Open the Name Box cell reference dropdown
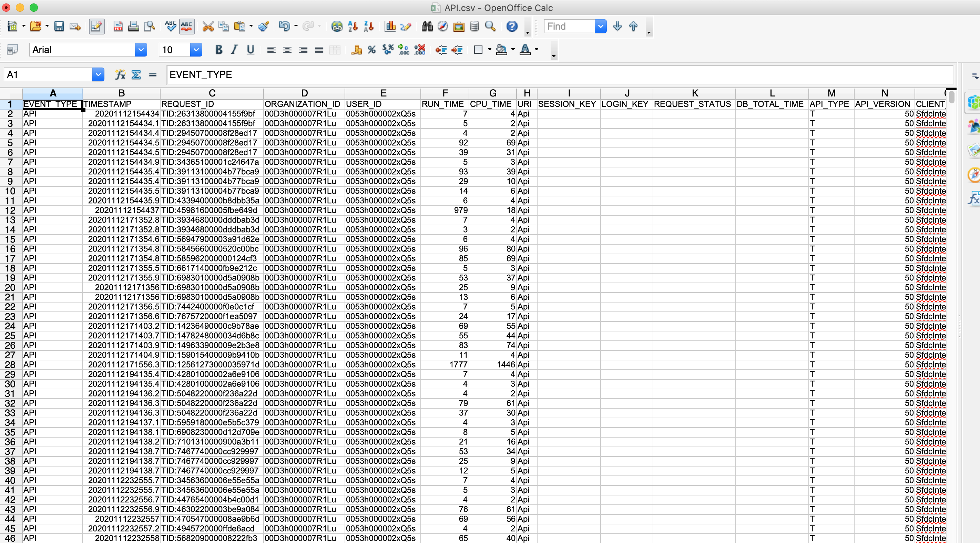 click(98, 74)
